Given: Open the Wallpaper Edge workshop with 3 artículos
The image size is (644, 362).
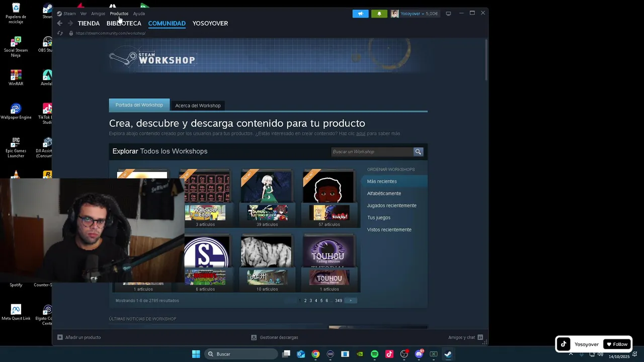Looking at the screenshot, I should (205, 198).
